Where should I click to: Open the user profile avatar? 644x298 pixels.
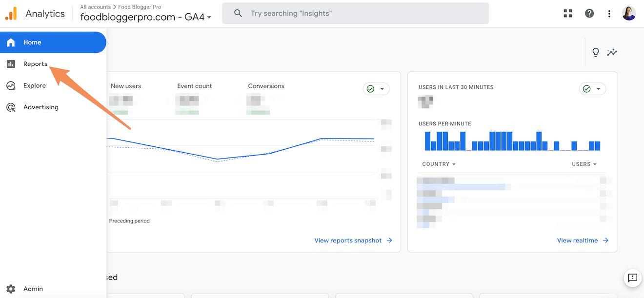(x=629, y=13)
